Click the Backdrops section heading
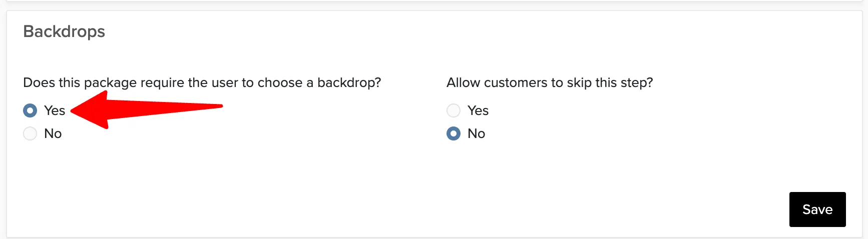868x239 pixels. [x=64, y=31]
